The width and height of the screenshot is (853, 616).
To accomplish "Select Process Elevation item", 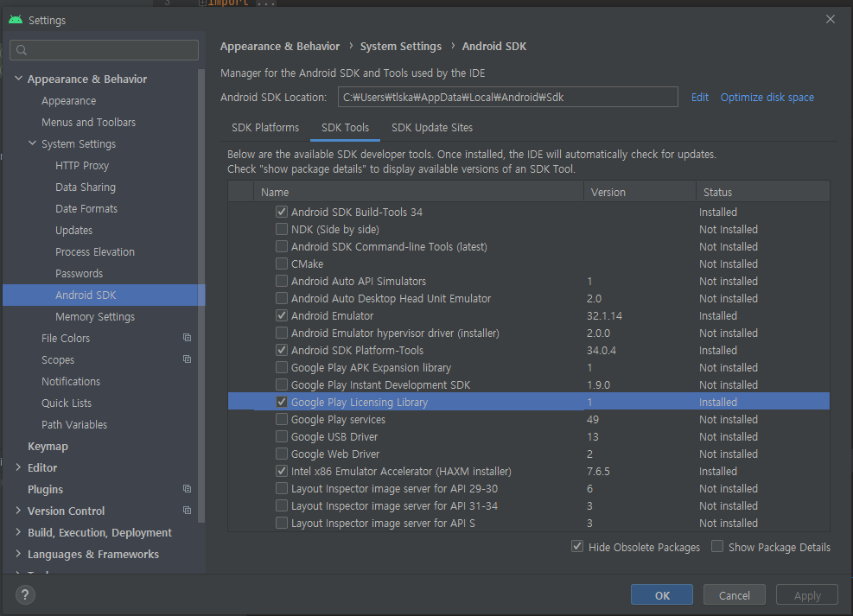I will point(95,251).
